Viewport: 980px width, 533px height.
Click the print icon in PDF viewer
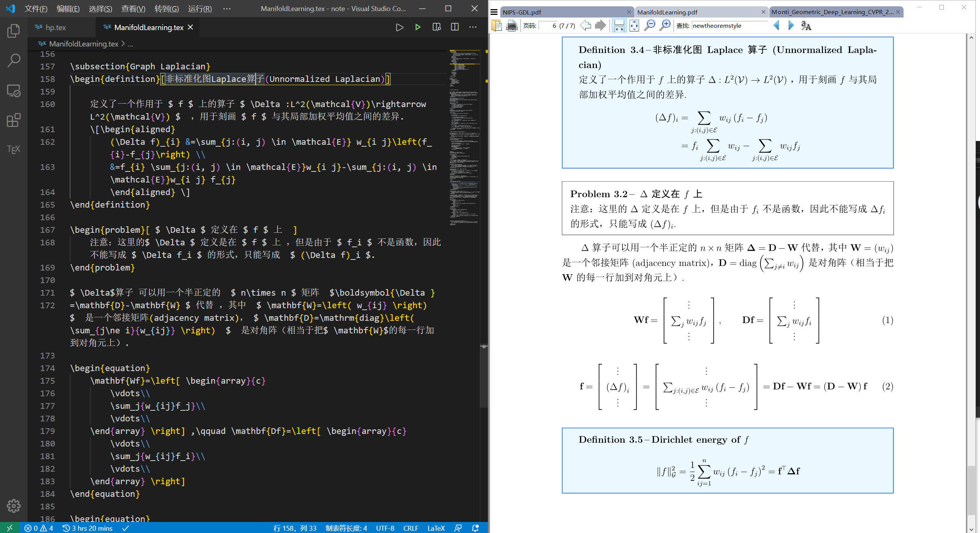tap(512, 26)
